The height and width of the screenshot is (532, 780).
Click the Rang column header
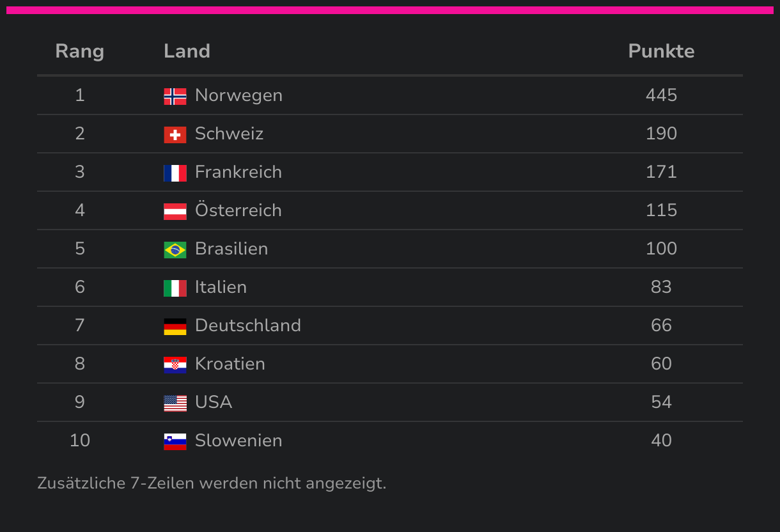[79, 51]
